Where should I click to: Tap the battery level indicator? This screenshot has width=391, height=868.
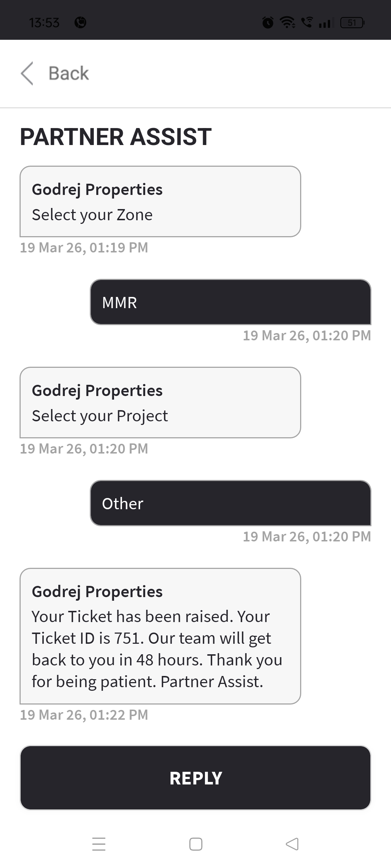[x=352, y=23]
